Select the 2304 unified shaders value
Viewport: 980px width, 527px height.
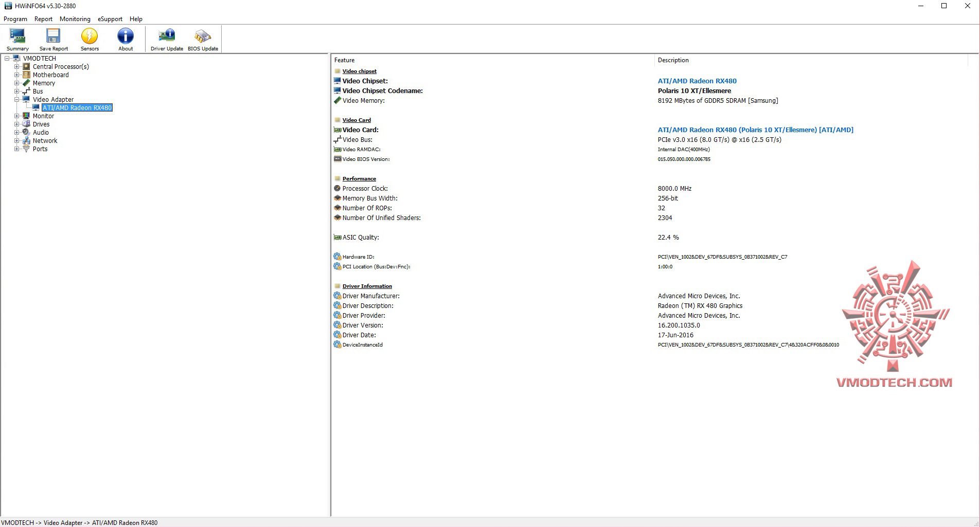pyautogui.click(x=665, y=218)
